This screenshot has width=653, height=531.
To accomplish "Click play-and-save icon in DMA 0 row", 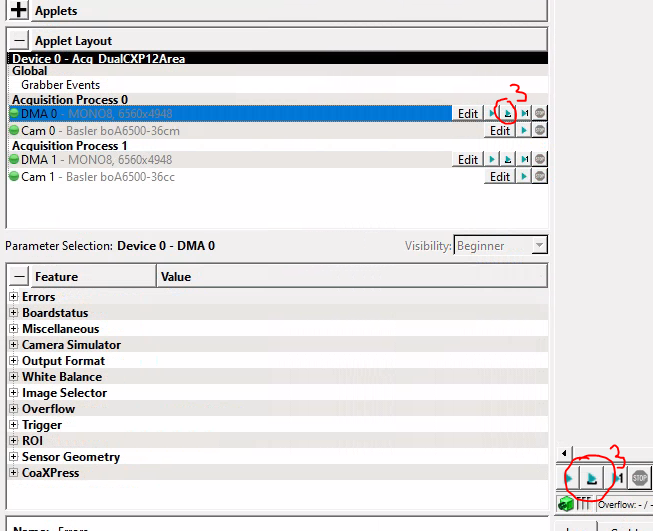I will coord(507,113).
